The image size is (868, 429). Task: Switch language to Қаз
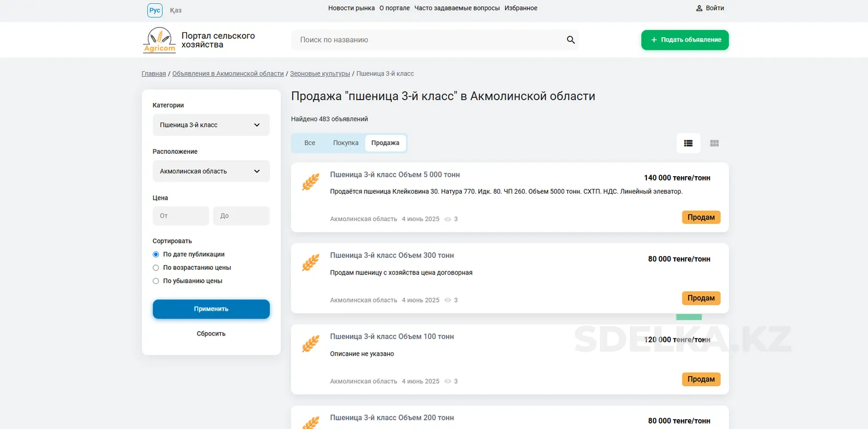(x=176, y=10)
